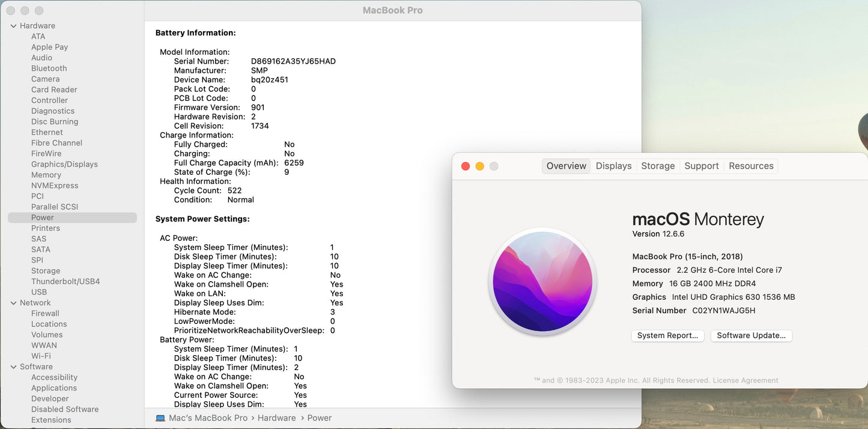Viewport: 868px width, 429px height.
Task: Go to the Resources tab
Action: [751, 166]
